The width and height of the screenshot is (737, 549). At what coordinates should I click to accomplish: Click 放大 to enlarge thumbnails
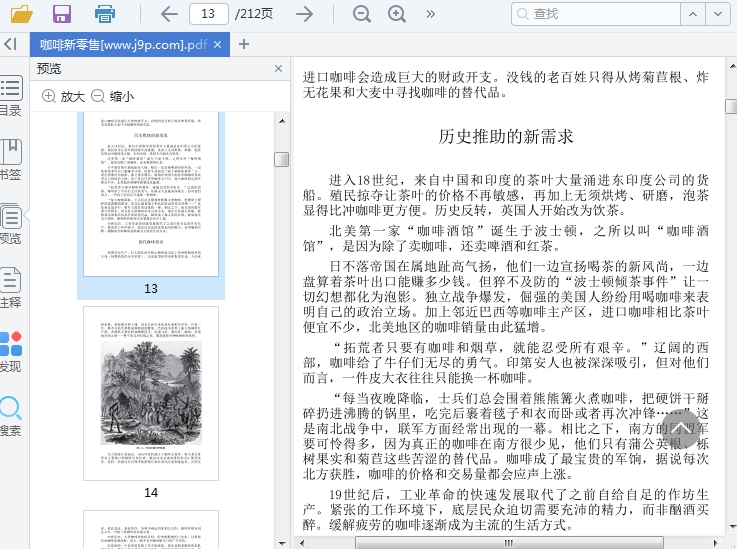pos(63,96)
